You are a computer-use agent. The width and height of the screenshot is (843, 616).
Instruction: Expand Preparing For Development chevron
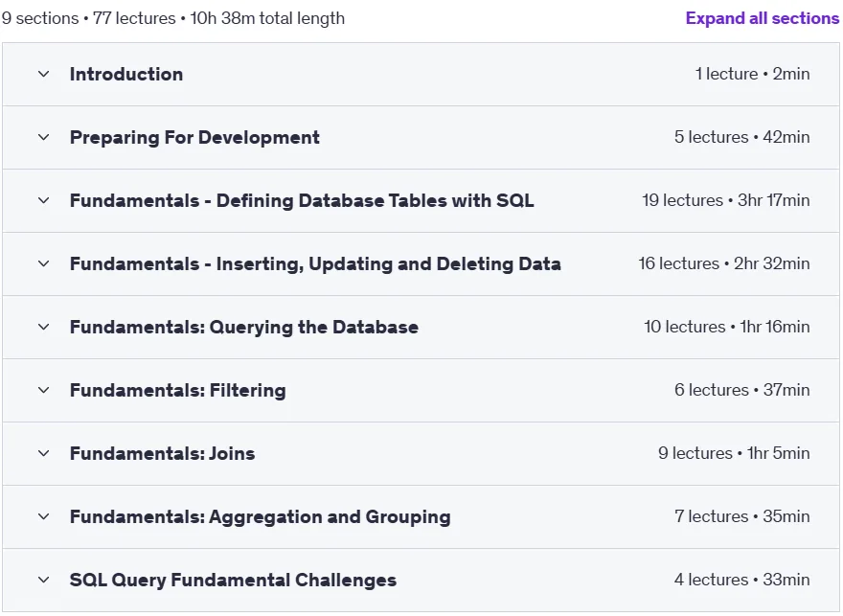pyautogui.click(x=43, y=138)
